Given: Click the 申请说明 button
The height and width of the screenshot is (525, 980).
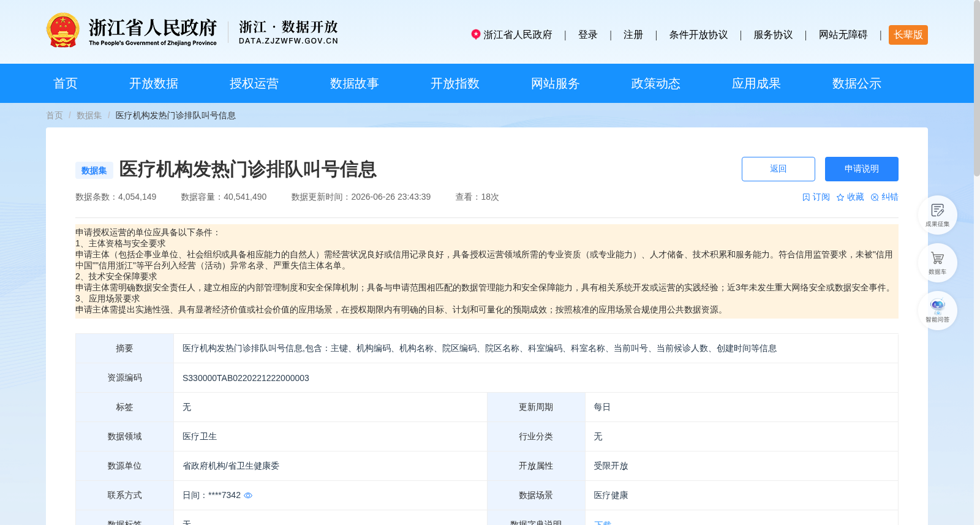Looking at the screenshot, I should 862,169.
